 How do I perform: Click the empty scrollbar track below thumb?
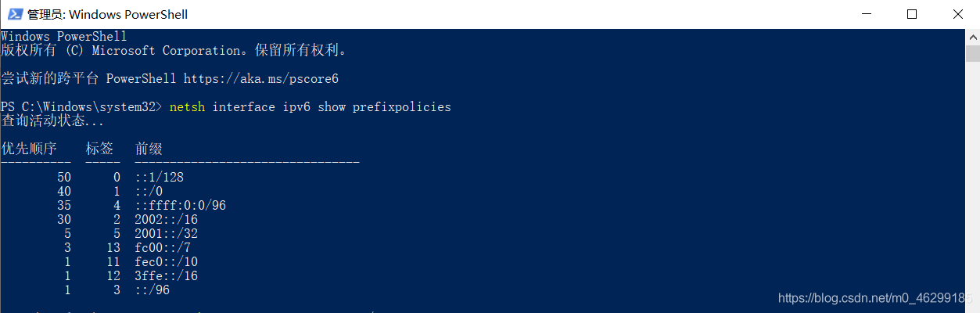[972, 196]
